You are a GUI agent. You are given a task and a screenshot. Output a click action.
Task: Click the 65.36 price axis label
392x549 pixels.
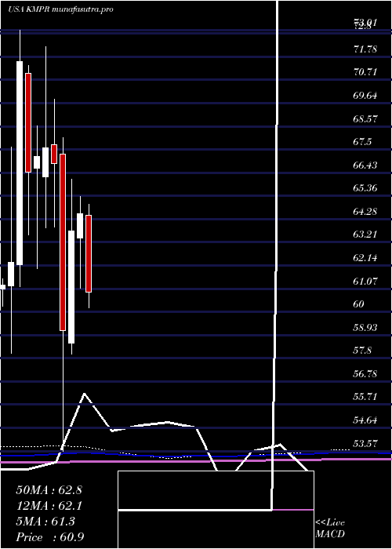pyautogui.click(x=365, y=188)
